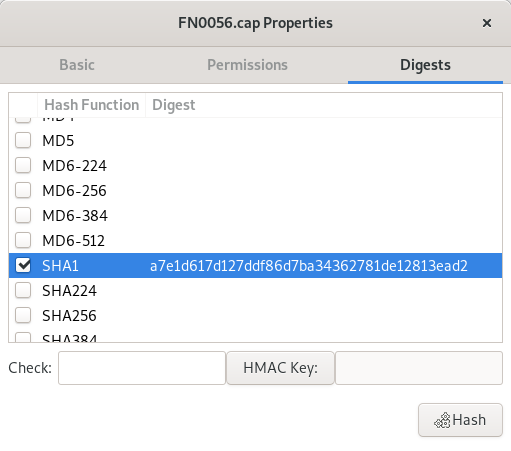Click the HMAC Key text field
511x451 pixels.
click(x=419, y=368)
